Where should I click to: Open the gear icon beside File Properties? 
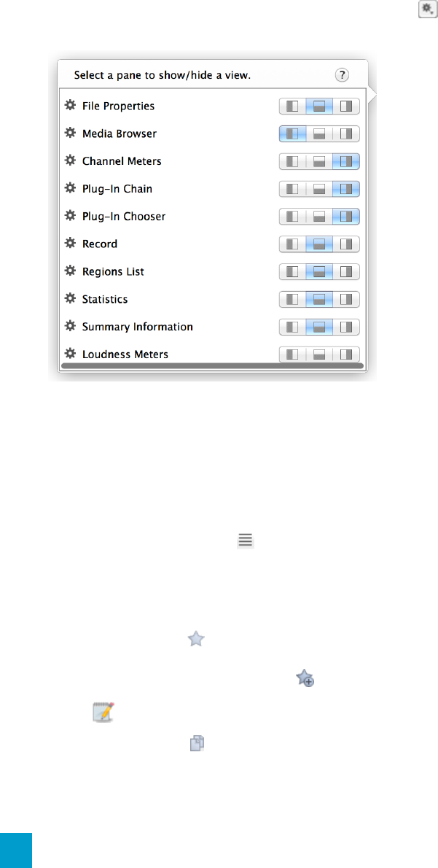(x=70, y=105)
